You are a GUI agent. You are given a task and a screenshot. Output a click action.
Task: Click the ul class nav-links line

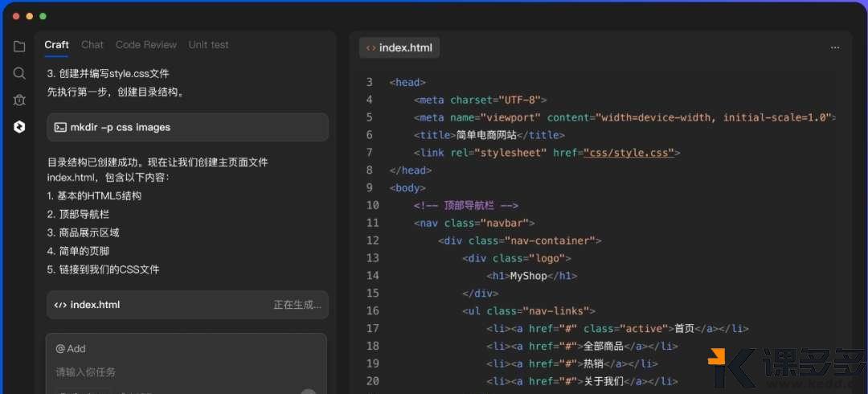pos(529,311)
